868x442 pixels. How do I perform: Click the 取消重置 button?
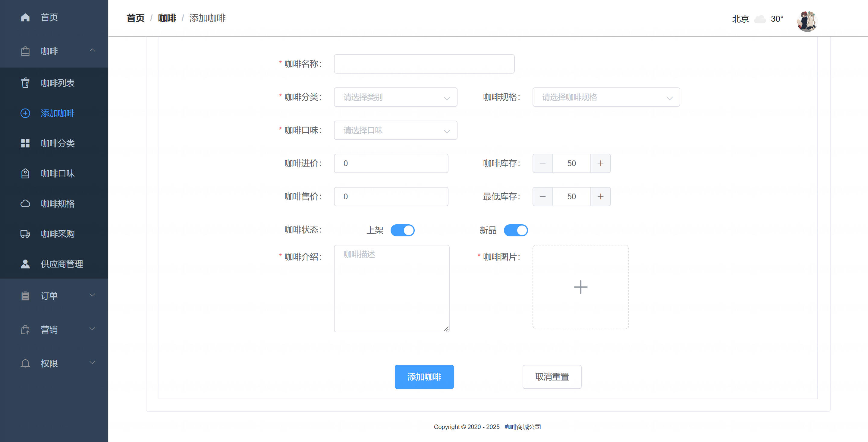coord(552,377)
